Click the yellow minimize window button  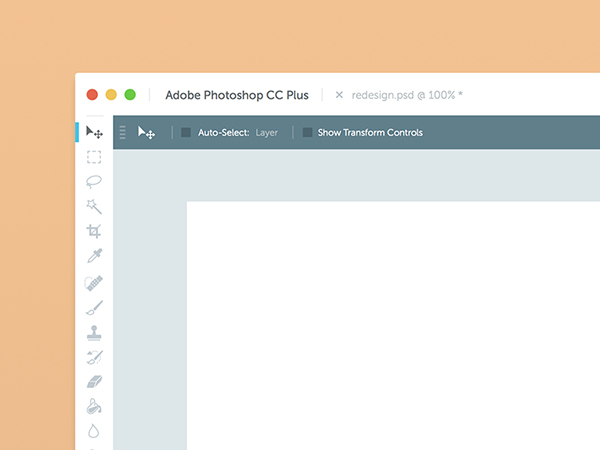tap(111, 95)
